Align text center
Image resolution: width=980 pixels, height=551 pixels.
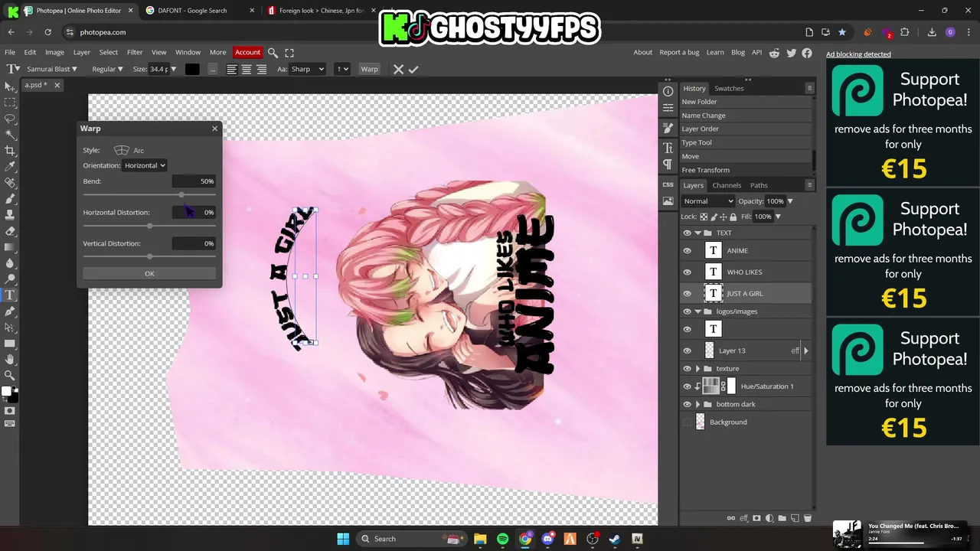pyautogui.click(x=247, y=69)
